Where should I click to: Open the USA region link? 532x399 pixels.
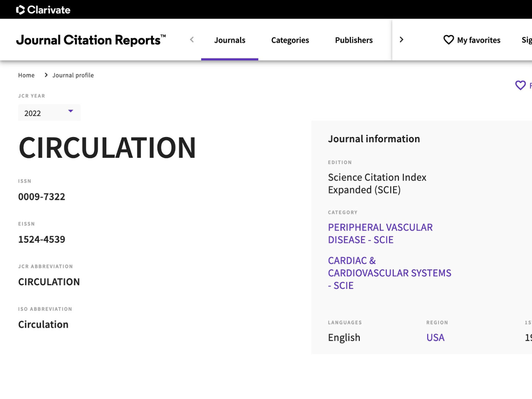pos(435,337)
